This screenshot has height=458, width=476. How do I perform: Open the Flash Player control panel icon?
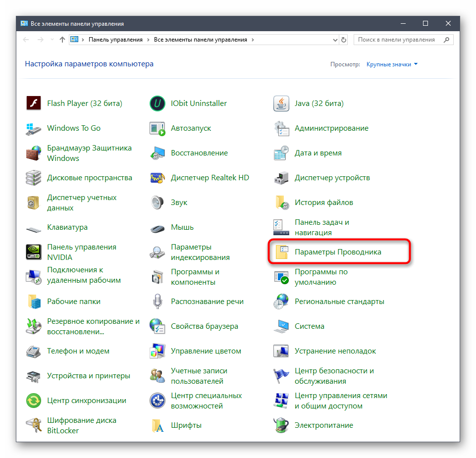(33, 103)
